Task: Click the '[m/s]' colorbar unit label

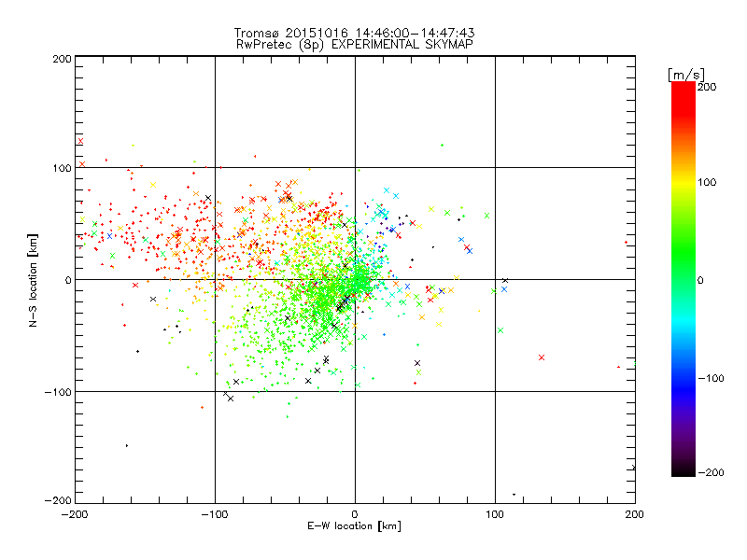Action: [x=686, y=75]
